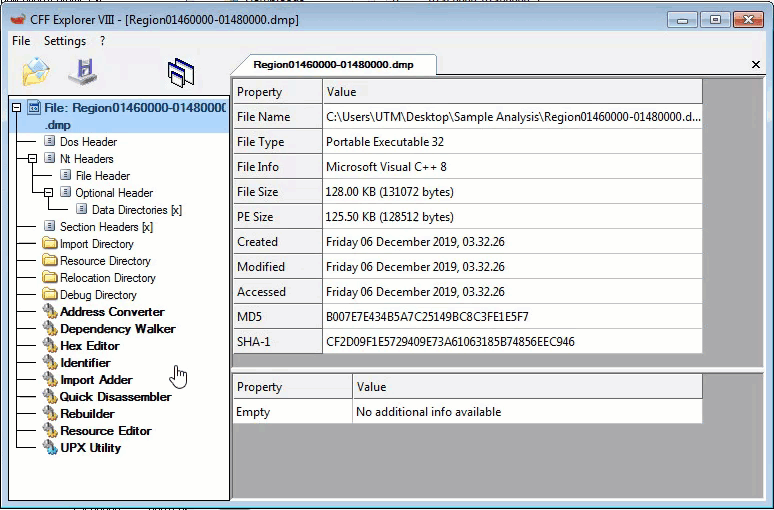Viewport: 774px width, 510px height.
Task: Click the Quick Disassembler tool icon
Action: [x=50, y=396]
